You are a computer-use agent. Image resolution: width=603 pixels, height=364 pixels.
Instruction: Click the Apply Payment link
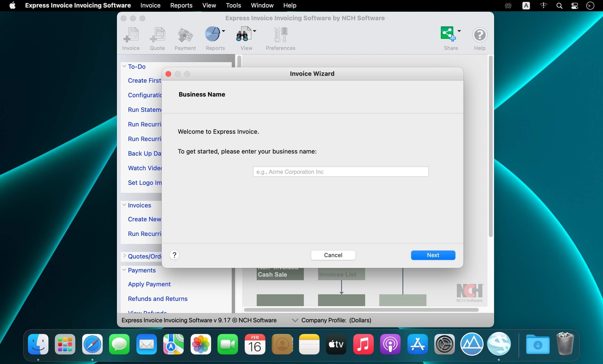point(149,284)
